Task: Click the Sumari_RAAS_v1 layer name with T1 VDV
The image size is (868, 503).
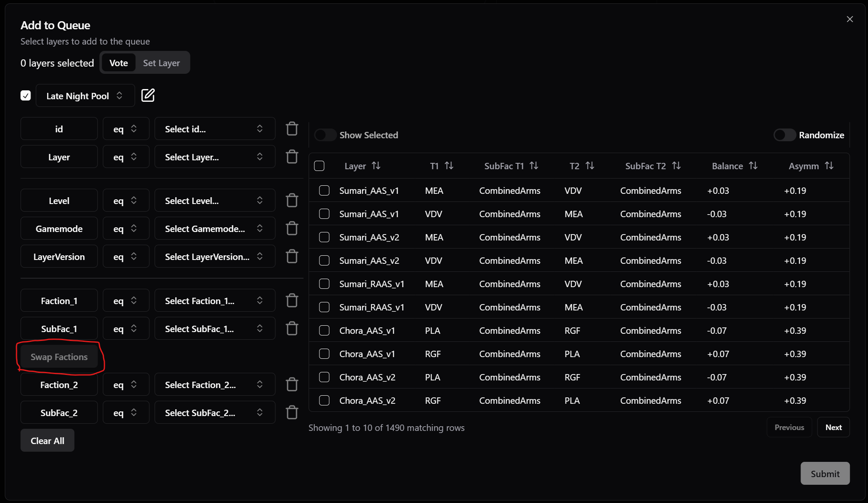Action: tap(372, 307)
